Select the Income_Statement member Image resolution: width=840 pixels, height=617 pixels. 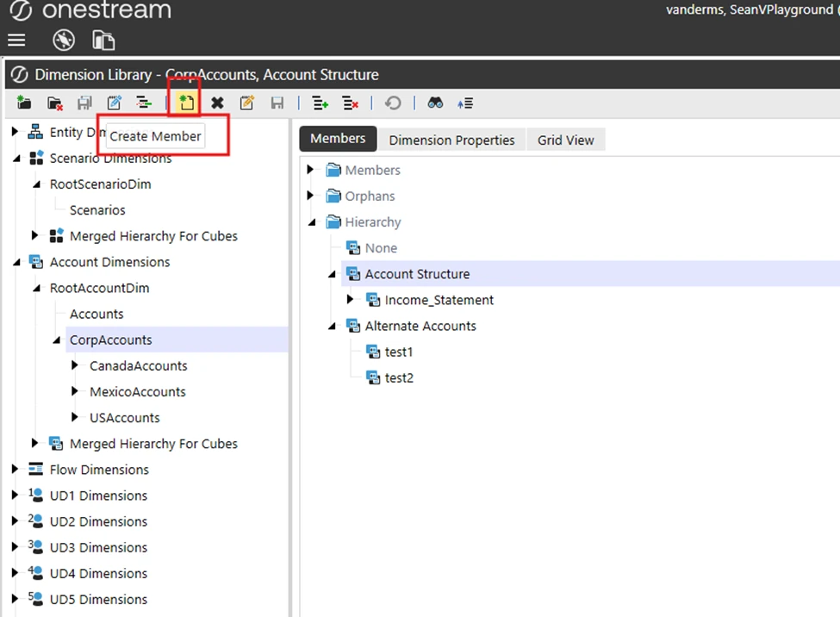tap(439, 300)
